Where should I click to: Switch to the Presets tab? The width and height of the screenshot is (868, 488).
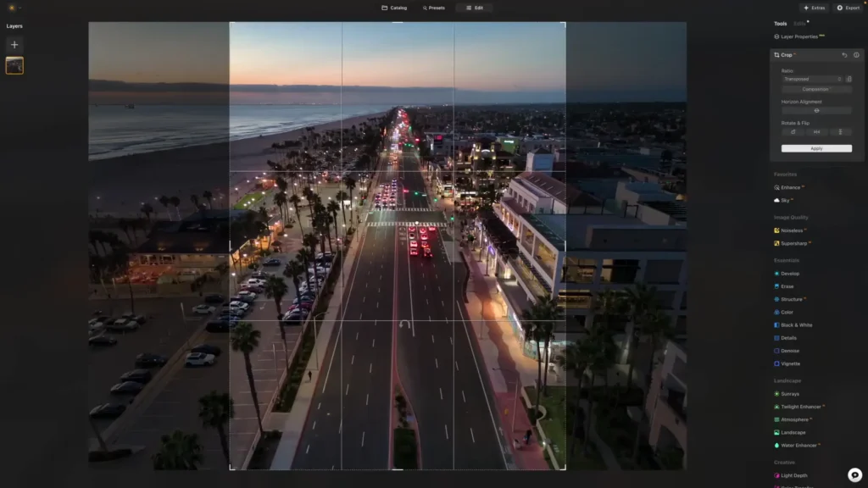(x=433, y=8)
